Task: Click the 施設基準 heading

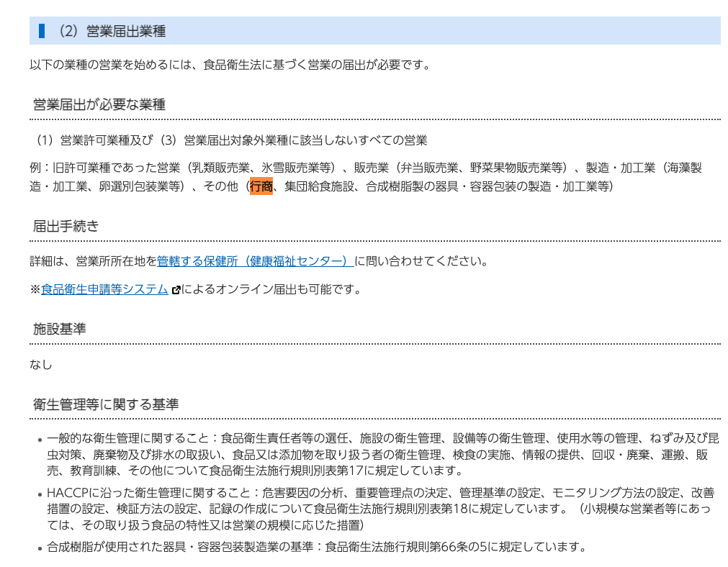Action: (x=60, y=330)
